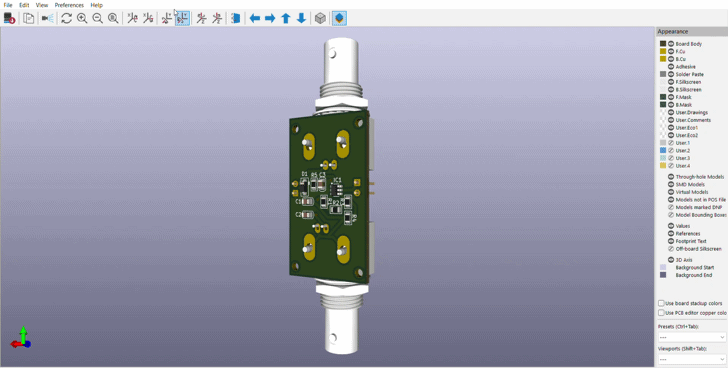
Task: Click the 3D axis gizmo in the viewport corner
Action: (x=21, y=338)
